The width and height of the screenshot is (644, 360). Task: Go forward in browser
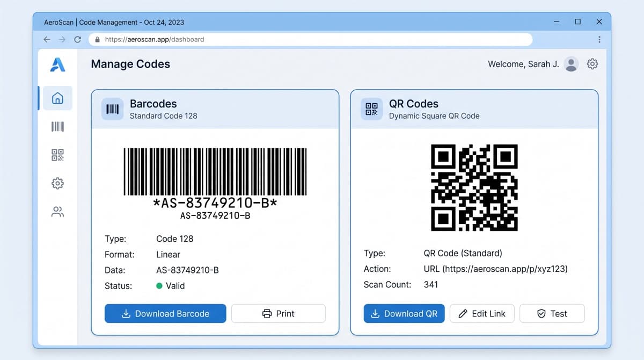(x=62, y=39)
